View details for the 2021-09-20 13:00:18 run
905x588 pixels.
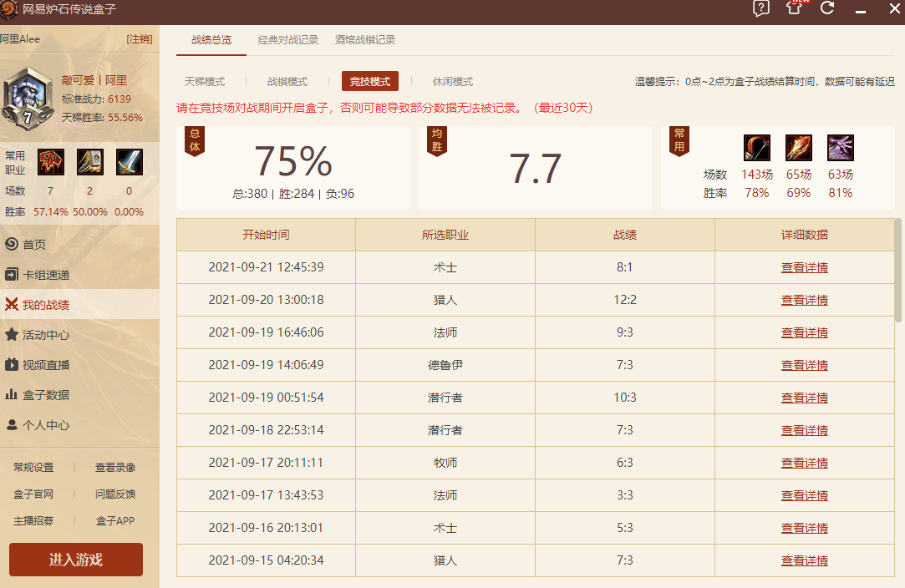(x=805, y=300)
